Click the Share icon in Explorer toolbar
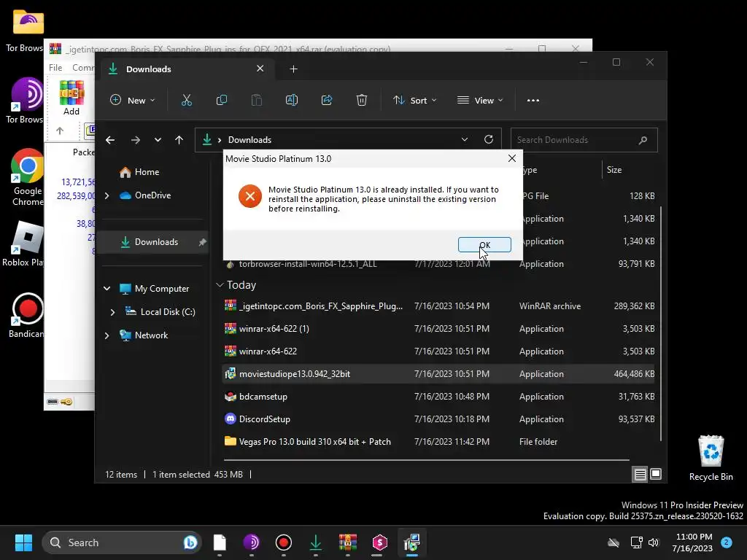Image resolution: width=747 pixels, height=560 pixels. [326, 100]
